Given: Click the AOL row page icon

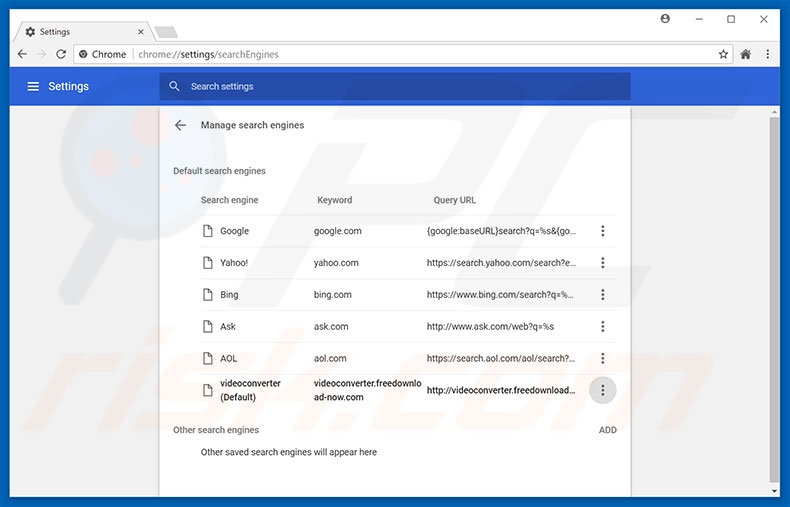Looking at the screenshot, I should pos(208,358).
